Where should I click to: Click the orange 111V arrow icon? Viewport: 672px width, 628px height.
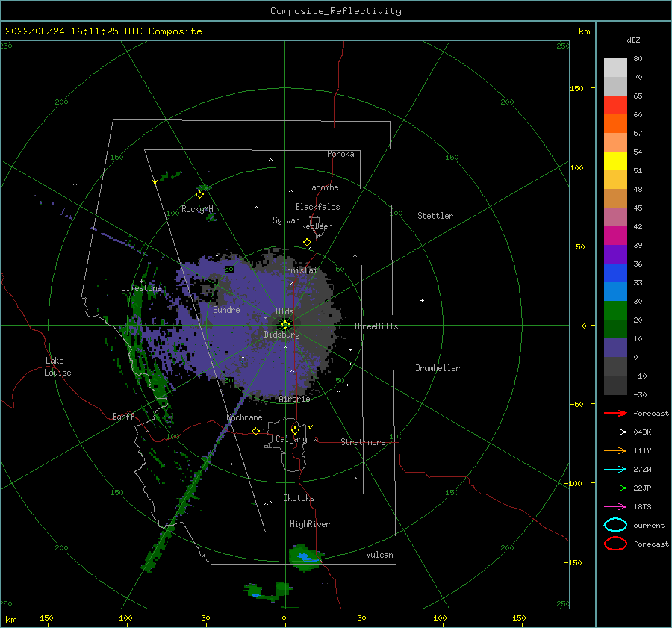(615, 450)
